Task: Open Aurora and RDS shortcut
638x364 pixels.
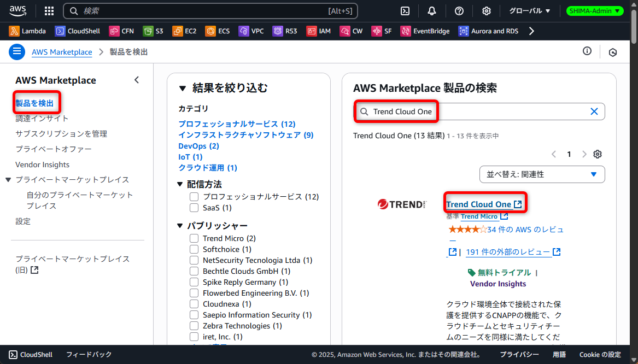Action: (488, 31)
